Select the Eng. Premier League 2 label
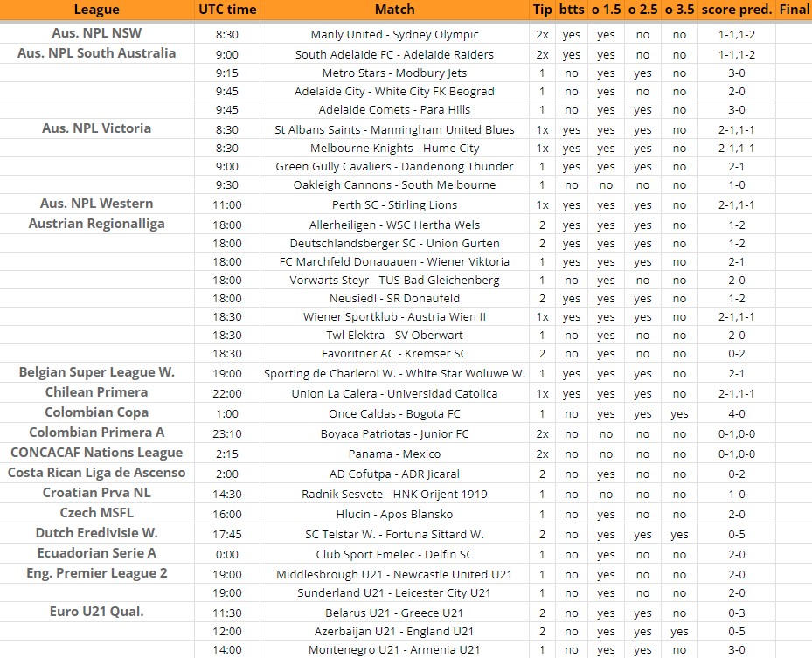The width and height of the screenshot is (812, 658). (97, 573)
